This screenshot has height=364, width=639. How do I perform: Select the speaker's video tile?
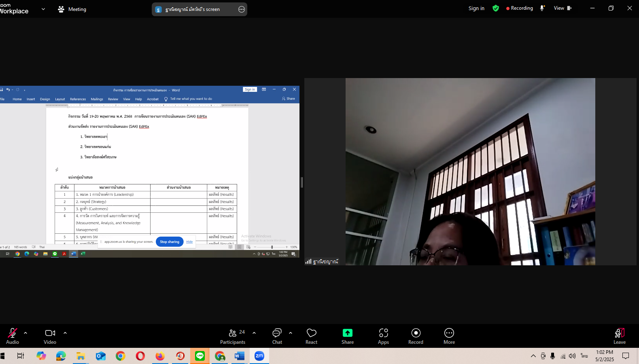pyautogui.click(x=470, y=171)
